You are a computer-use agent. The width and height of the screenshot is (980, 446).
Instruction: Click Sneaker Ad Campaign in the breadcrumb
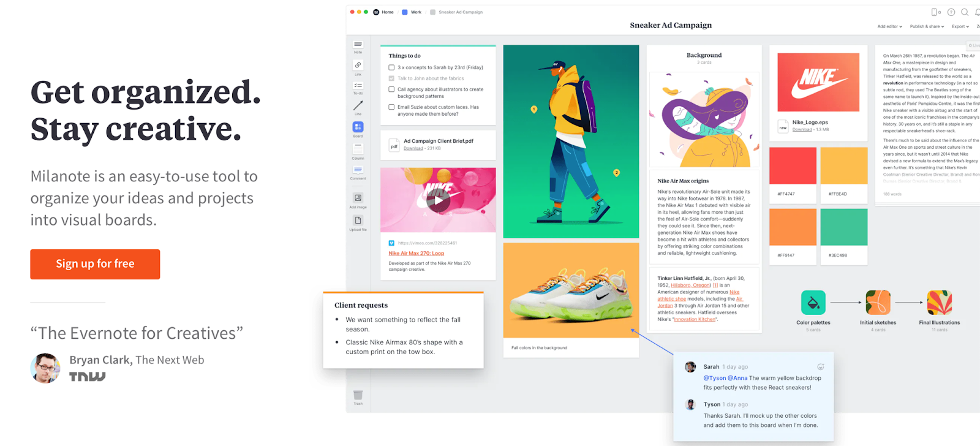456,12
